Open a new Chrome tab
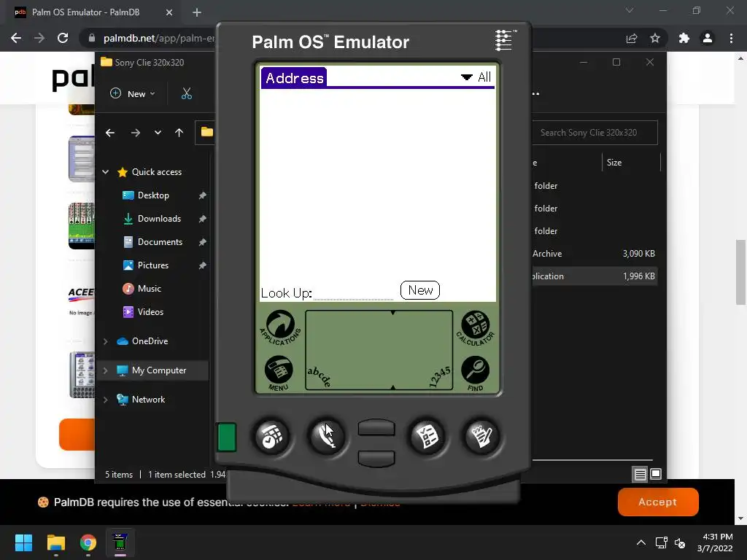Viewport: 747px width, 560px height. [x=197, y=12]
